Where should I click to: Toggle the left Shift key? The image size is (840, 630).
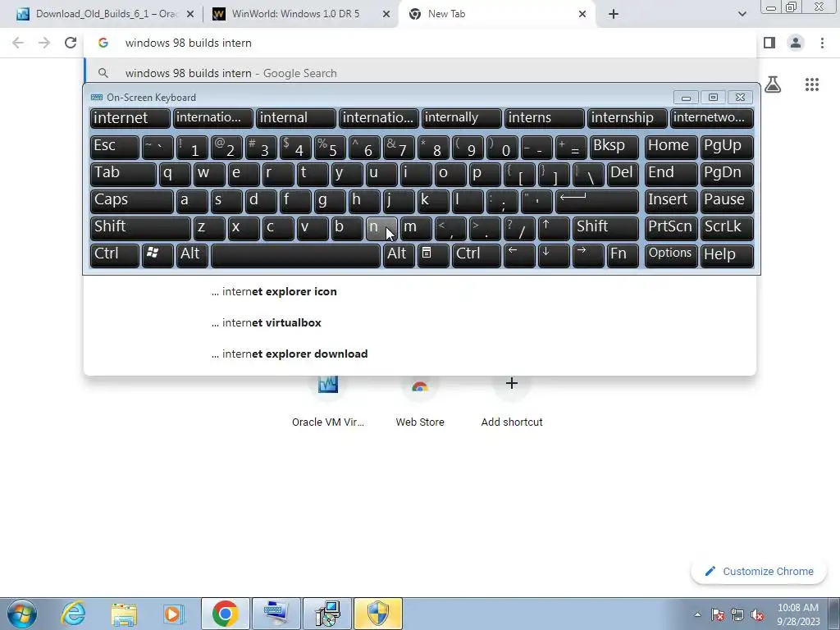(140, 228)
